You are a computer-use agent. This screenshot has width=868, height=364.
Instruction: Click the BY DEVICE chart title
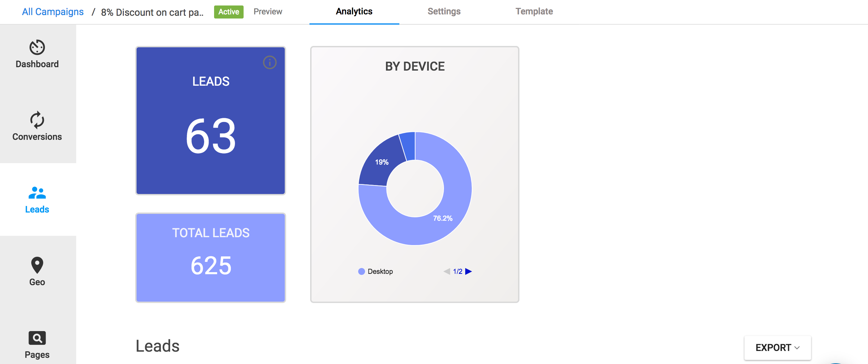click(x=415, y=66)
